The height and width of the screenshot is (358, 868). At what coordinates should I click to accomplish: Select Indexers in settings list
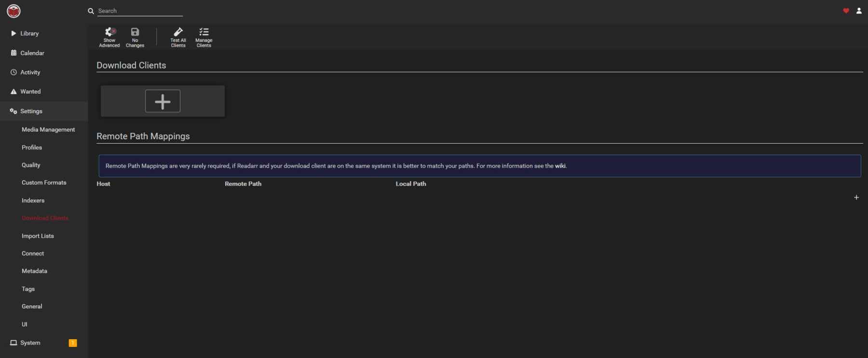[x=33, y=200]
